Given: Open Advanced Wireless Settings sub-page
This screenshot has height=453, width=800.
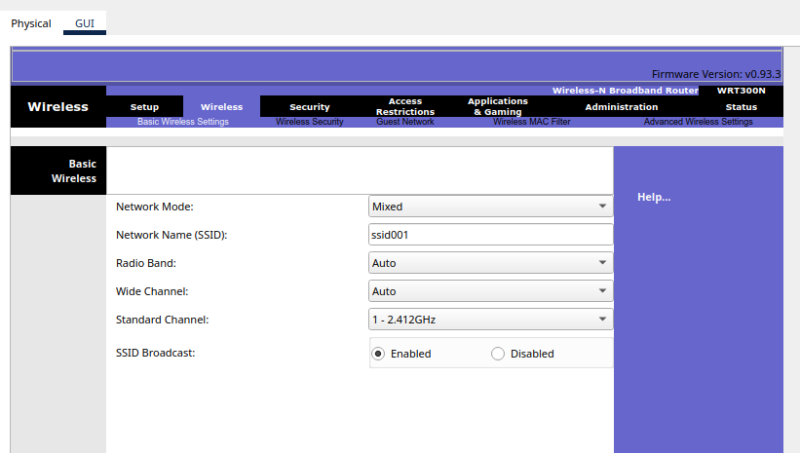Looking at the screenshot, I should (x=697, y=122).
